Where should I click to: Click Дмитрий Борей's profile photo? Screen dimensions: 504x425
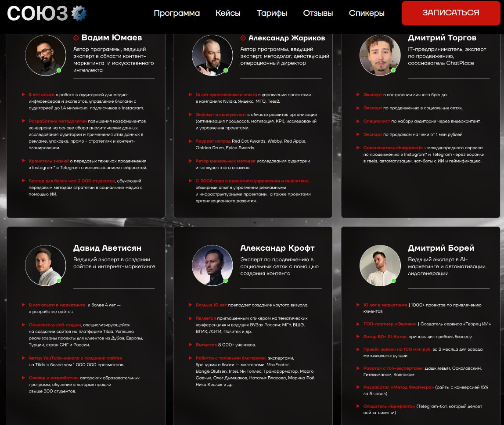tap(380, 266)
